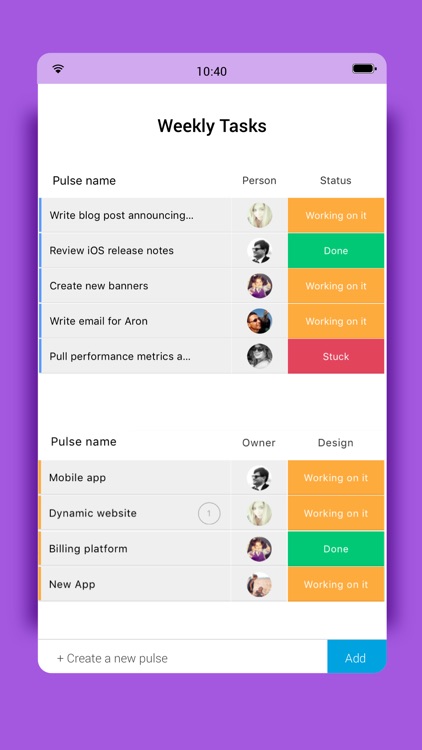Select the Owner column header
Viewport: 422px width, 750px height.
point(259,443)
